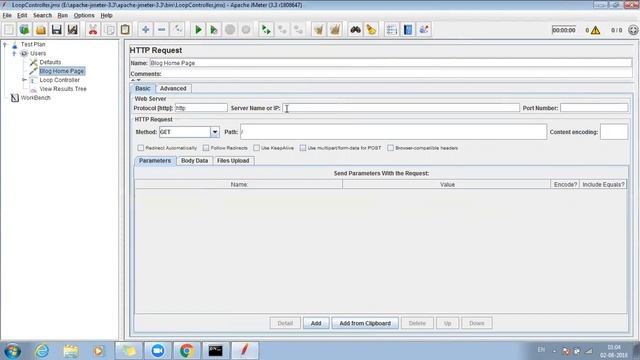640x360 pixels.
Task: Click the greyed Shutdown test icon
Action: pos(246,29)
